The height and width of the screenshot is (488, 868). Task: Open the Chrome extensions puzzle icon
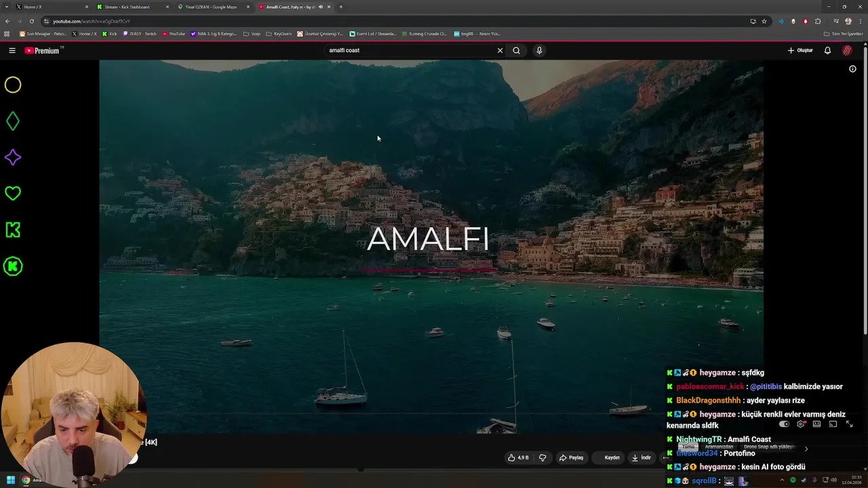click(818, 21)
